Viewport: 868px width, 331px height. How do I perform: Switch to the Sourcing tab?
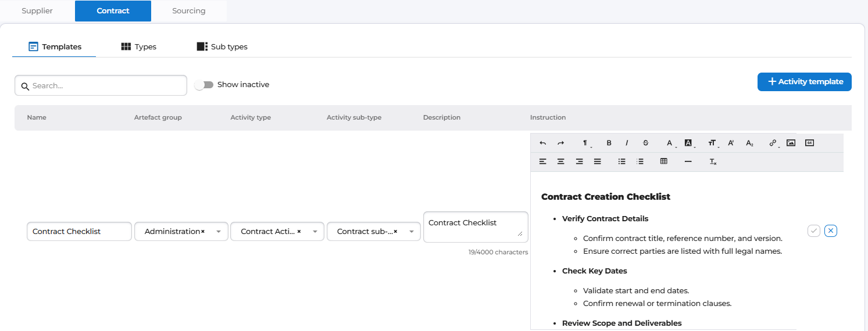[189, 11]
